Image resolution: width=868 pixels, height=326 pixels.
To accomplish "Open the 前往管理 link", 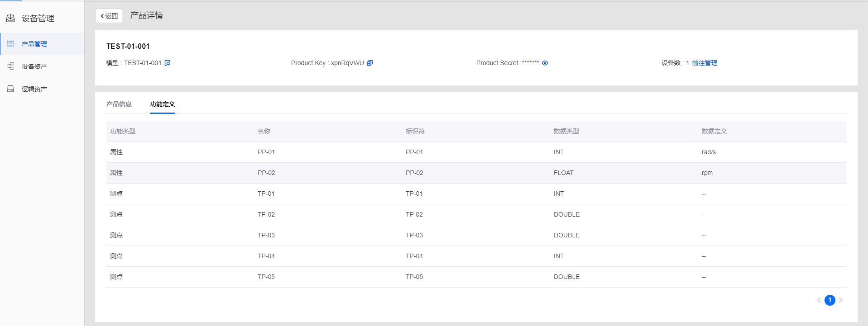I will (705, 63).
